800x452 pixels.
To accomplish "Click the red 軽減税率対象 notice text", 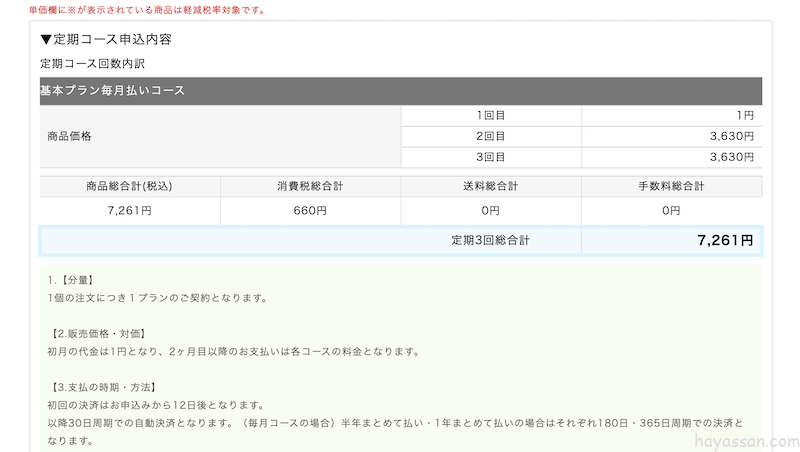I will pyautogui.click(x=148, y=9).
